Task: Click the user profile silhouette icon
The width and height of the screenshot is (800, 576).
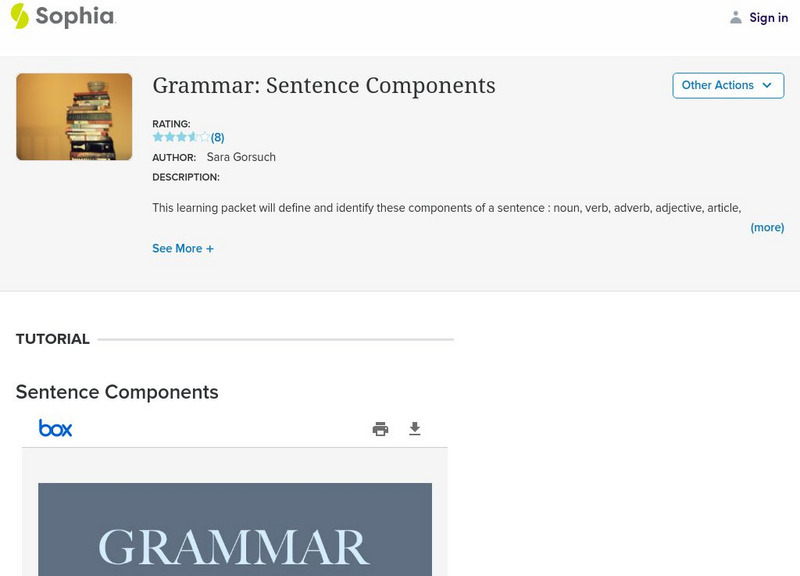Action: coord(736,18)
